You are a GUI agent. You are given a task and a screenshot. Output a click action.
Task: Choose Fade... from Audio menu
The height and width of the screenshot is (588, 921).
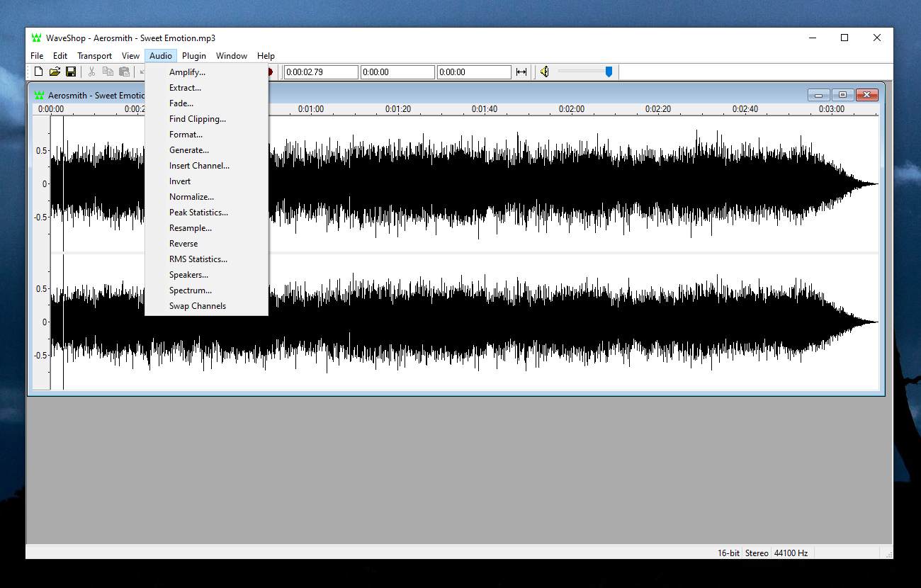(x=206, y=103)
